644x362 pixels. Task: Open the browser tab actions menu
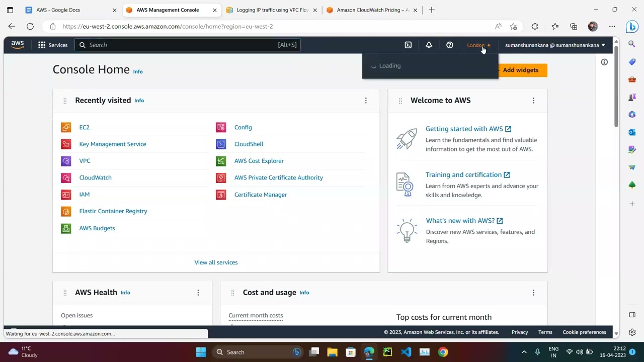pos(10,10)
